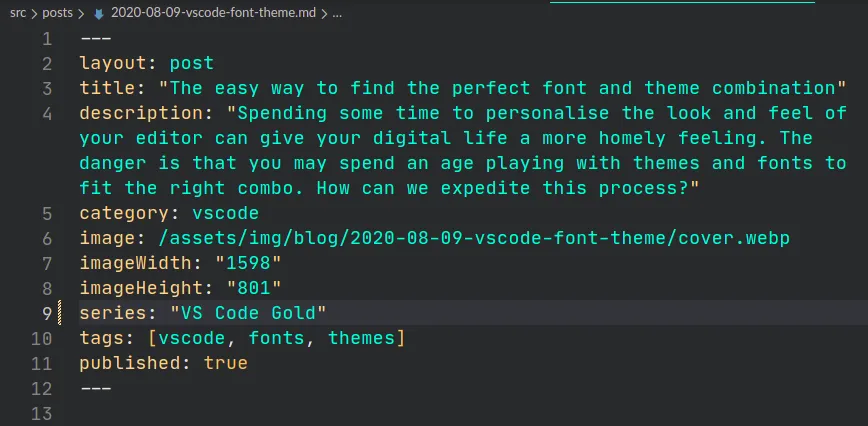The image size is (868, 426).
Task: Click the "801" height value
Action: tap(254, 288)
